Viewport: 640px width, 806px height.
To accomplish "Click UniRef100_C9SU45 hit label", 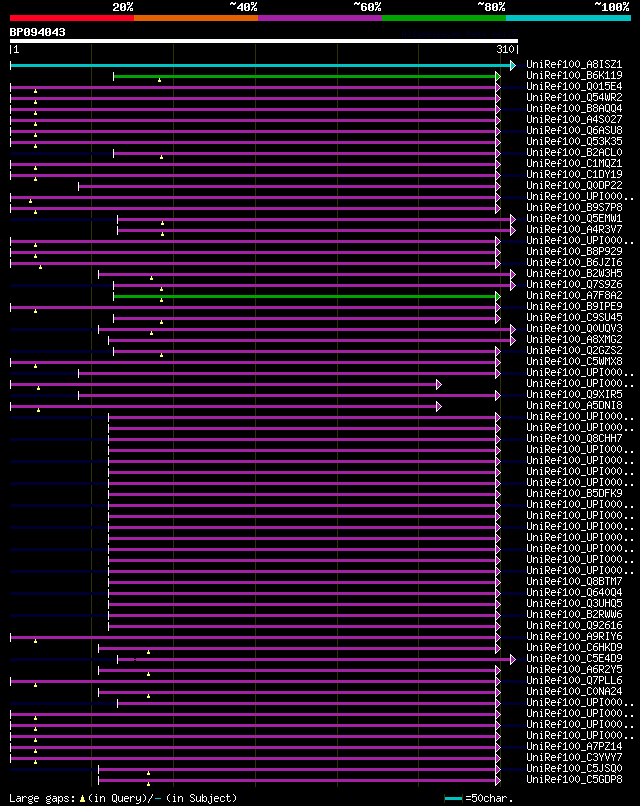I will coord(574,318).
